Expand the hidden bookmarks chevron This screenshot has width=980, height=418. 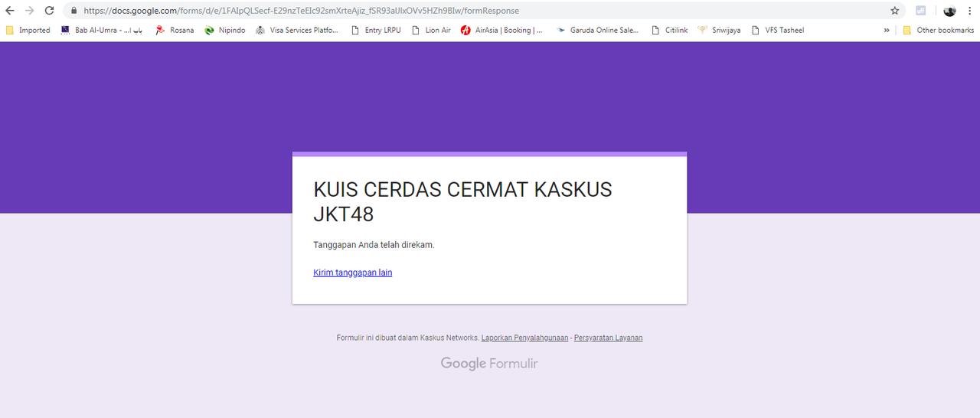[887, 31]
